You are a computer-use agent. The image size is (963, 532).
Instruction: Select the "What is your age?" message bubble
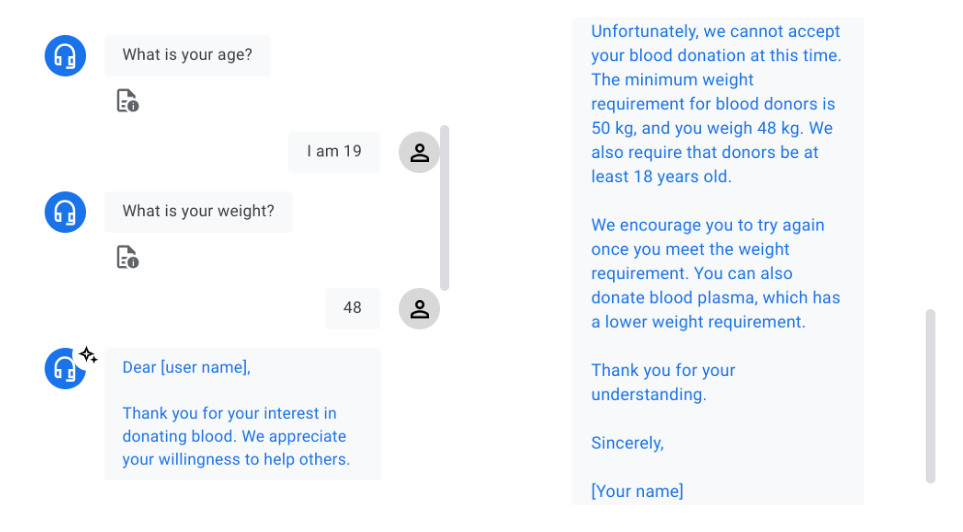click(x=187, y=55)
